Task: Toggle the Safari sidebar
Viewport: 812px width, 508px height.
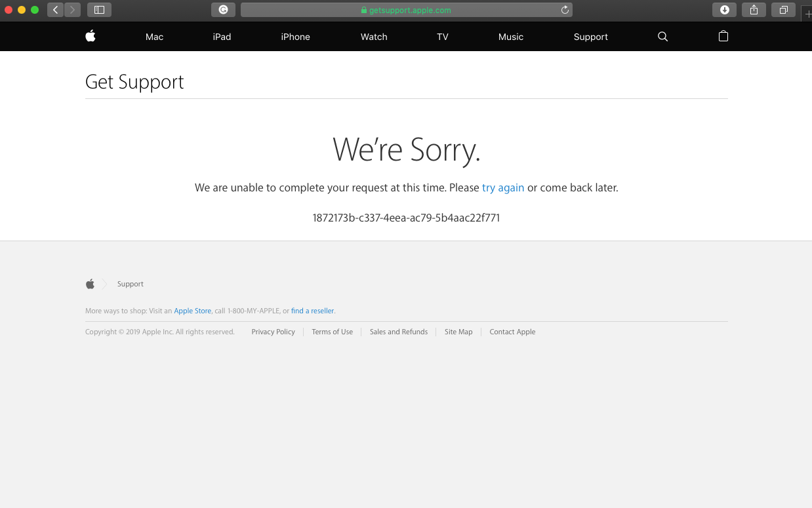Action: 99,9
